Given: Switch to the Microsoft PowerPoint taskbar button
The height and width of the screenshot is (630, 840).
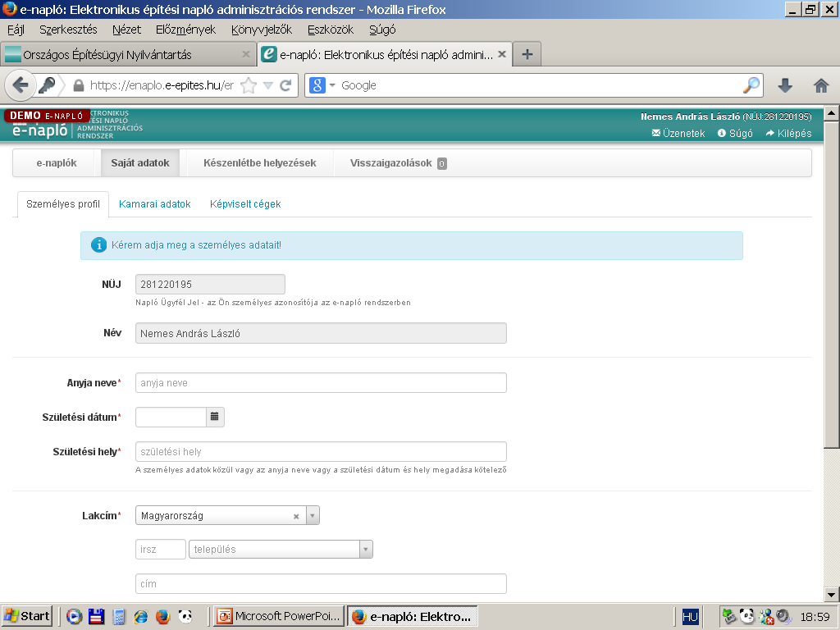Looking at the screenshot, I should click(x=279, y=616).
